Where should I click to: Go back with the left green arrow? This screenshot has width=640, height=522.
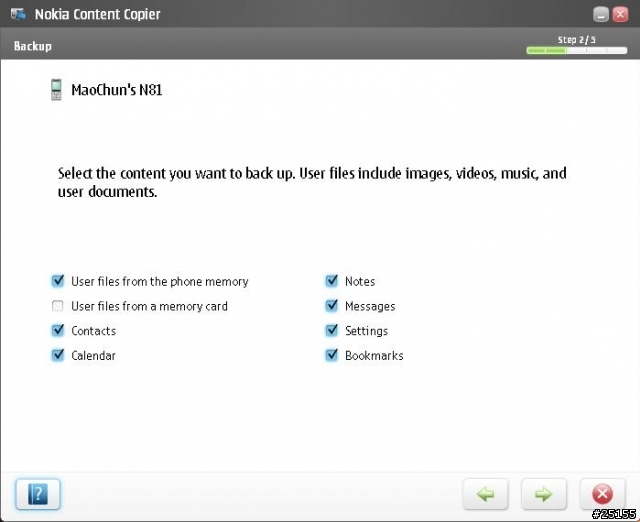[x=485, y=494]
